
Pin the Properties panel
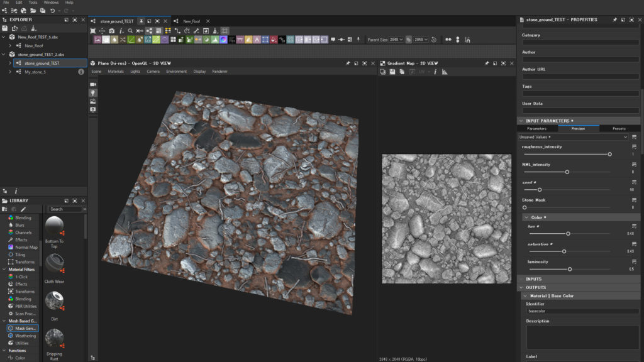614,19
